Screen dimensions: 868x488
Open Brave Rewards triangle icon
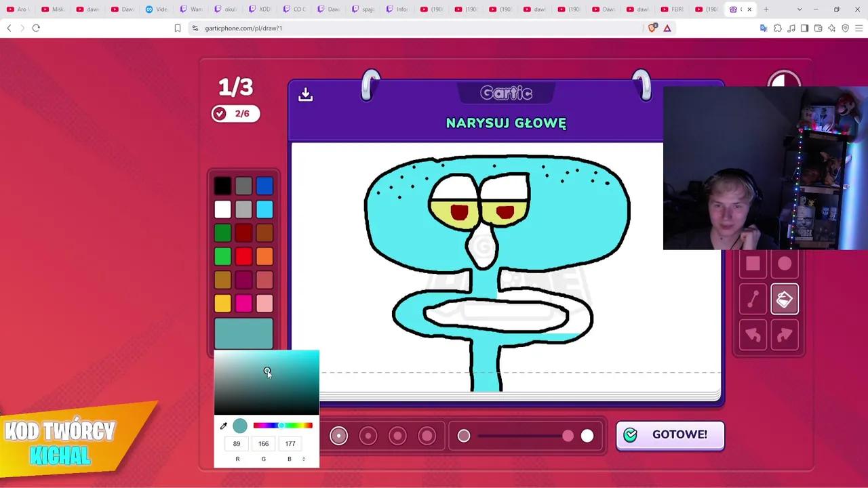click(x=667, y=28)
